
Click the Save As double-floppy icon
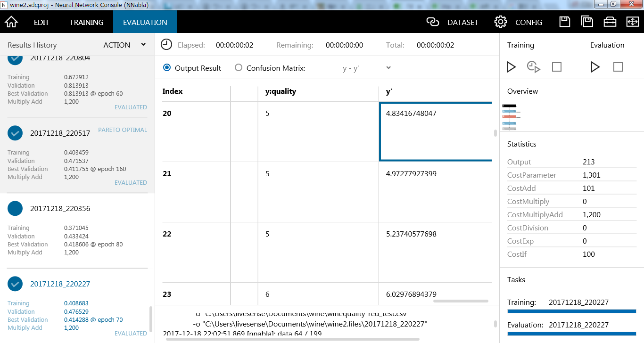pos(587,22)
